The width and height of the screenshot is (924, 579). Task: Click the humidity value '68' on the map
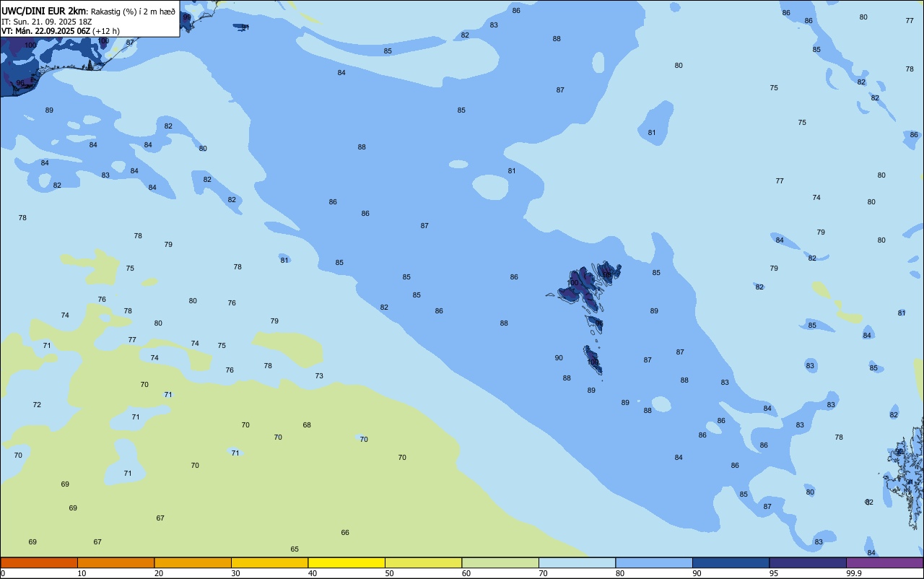(x=307, y=425)
